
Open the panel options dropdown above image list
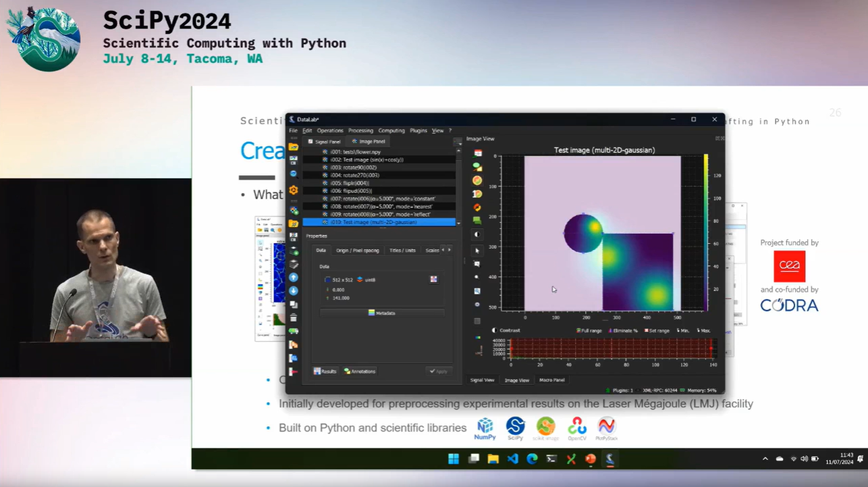click(458, 142)
